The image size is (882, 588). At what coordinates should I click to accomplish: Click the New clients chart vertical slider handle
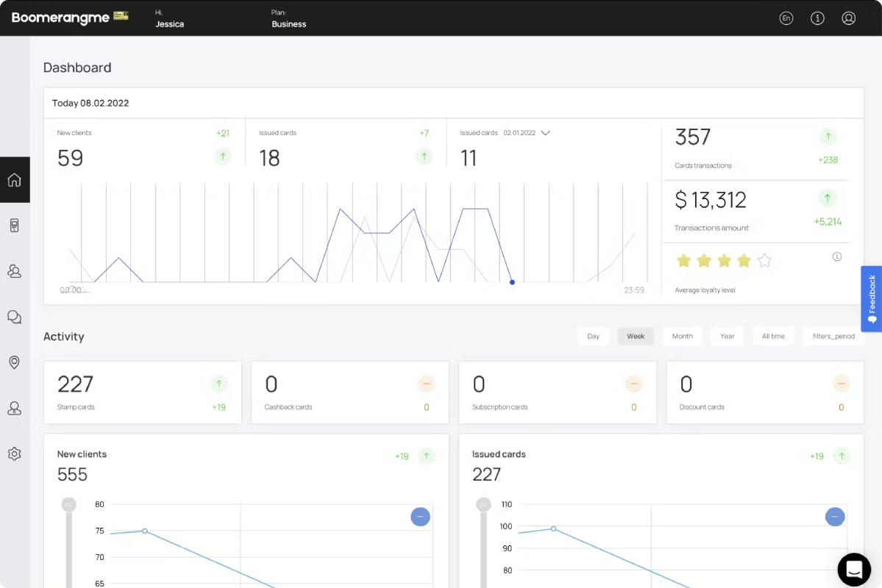(68, 504)
